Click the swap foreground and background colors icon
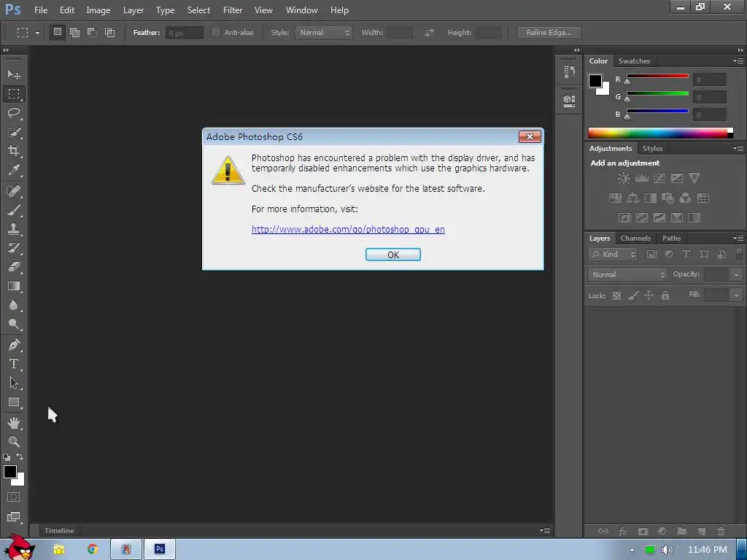Image resolution: width=747 pixels, height=560 pixels. 20,456
